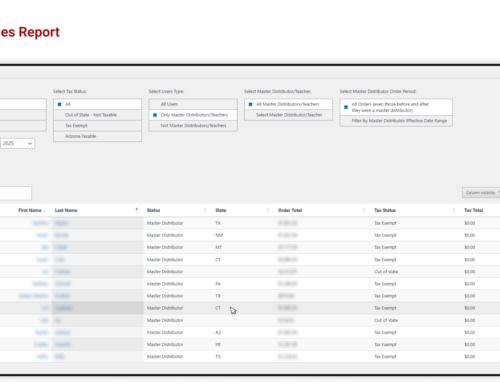Select 'Out of State - Not Taxable' option
This screenshot has height=383, width=500.
[x=97, y=115]
